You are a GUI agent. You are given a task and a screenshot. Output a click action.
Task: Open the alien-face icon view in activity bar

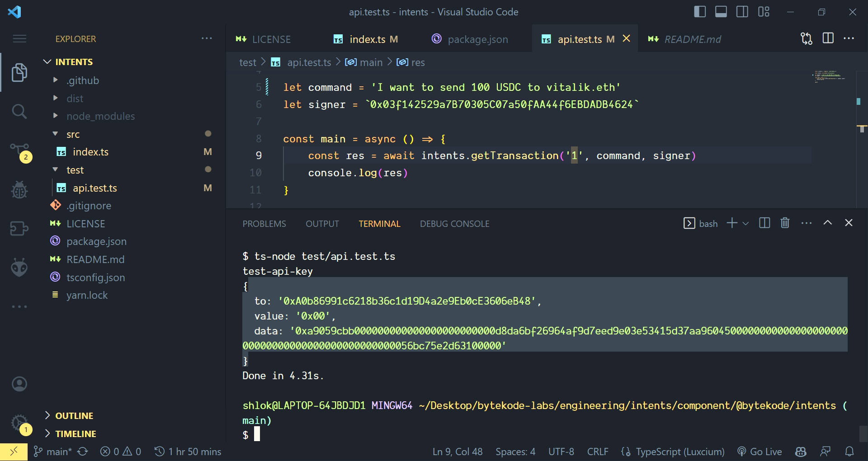click(x=19, y=268)
